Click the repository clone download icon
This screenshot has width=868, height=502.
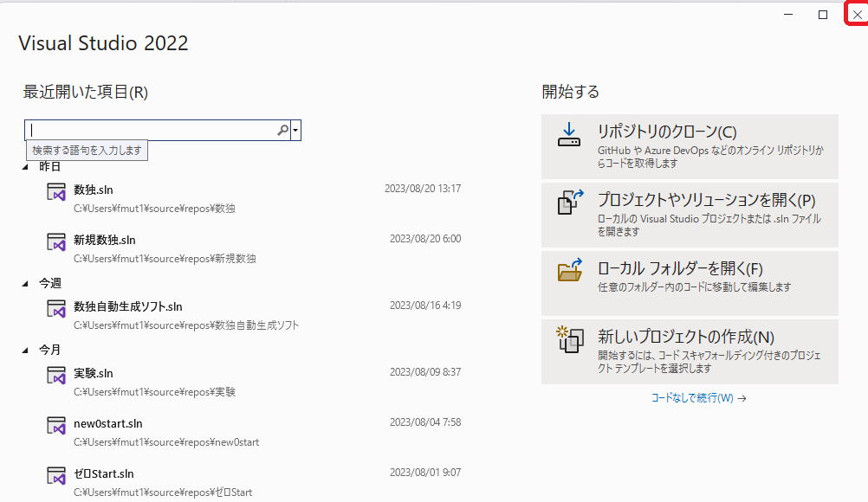(569, 135)
